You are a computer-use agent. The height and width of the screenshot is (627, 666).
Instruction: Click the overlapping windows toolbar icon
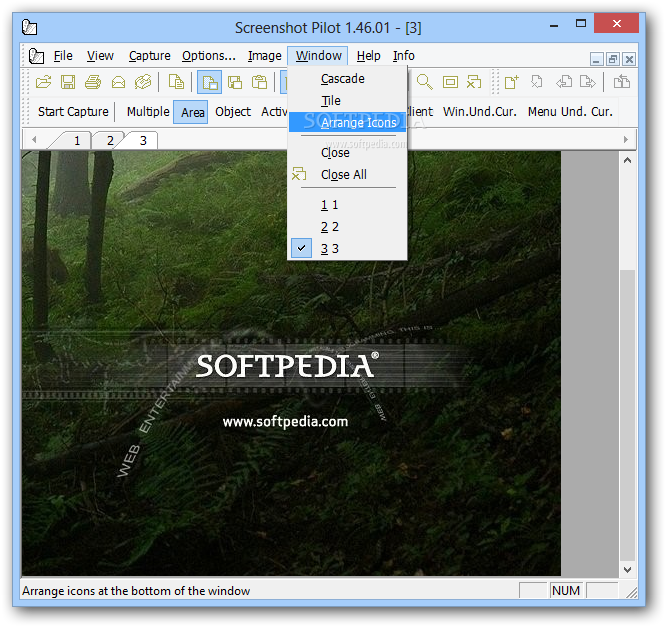coord(234,82)
